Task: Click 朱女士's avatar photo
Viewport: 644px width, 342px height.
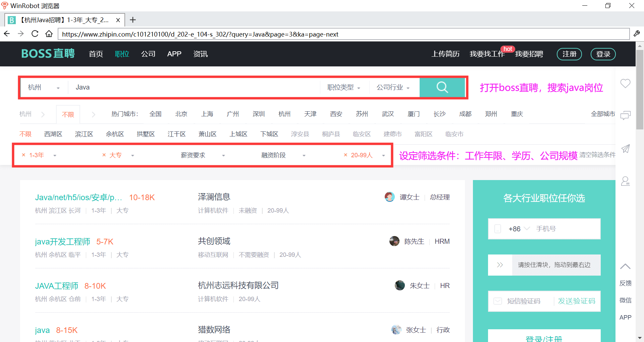Action: pos(399,285)
